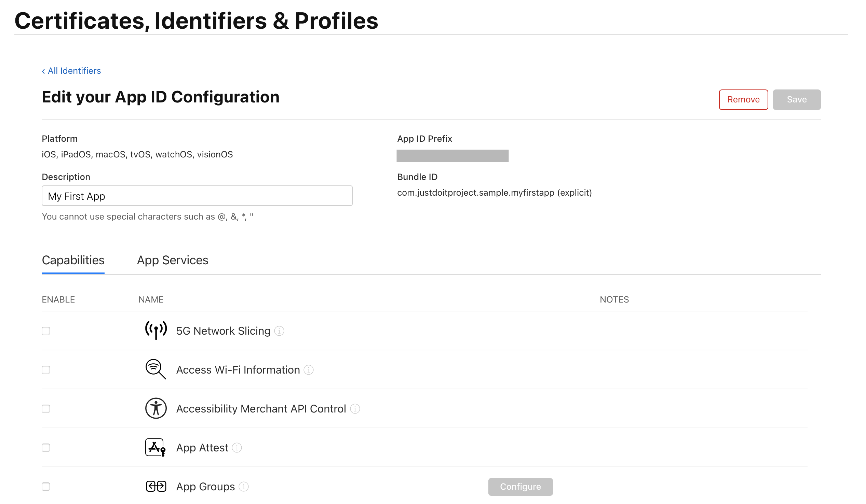Click the App Groups icon

pos(156,487)
